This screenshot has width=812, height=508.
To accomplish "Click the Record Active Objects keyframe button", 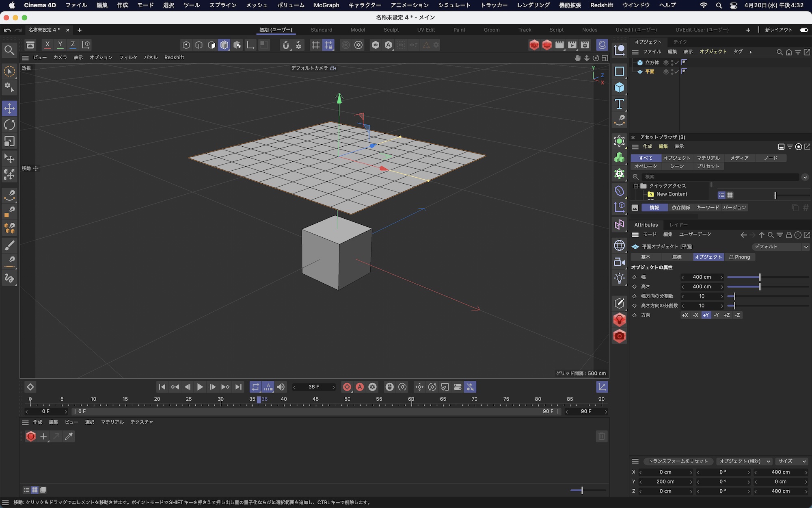I will (x=347, y=387).
